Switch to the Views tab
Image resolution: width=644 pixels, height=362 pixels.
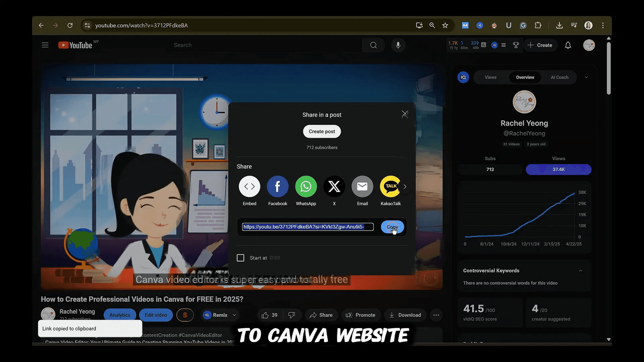491,77
